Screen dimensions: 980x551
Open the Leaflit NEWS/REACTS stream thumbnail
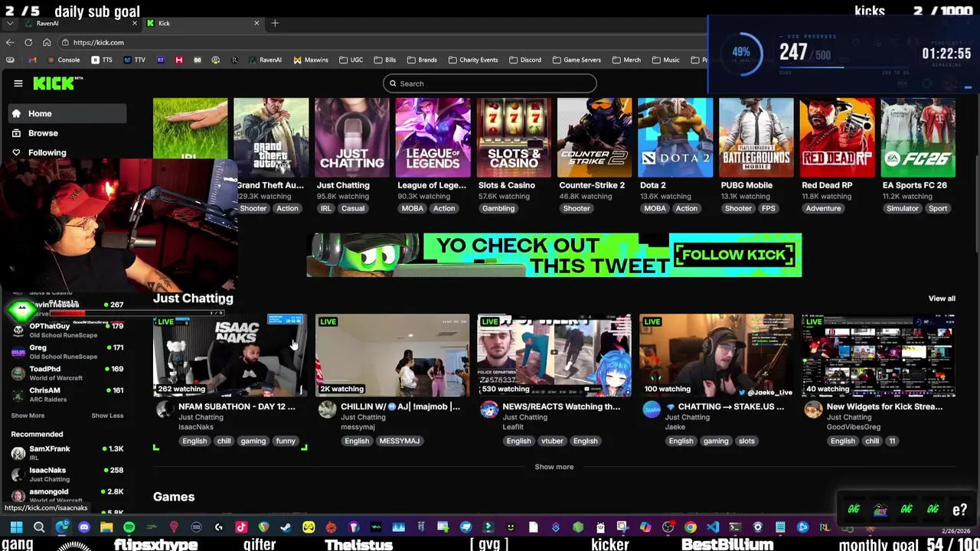click(554, 355)
